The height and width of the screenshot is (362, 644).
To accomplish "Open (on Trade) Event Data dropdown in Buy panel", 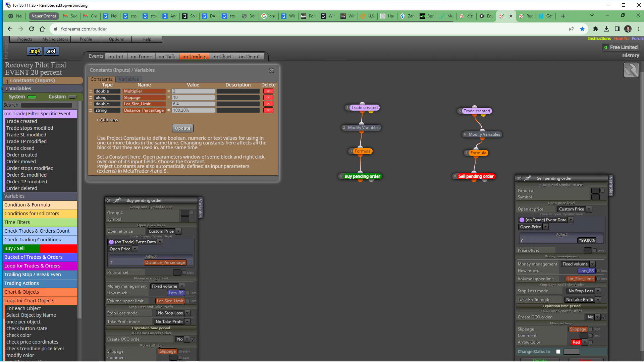I will 136,242.
